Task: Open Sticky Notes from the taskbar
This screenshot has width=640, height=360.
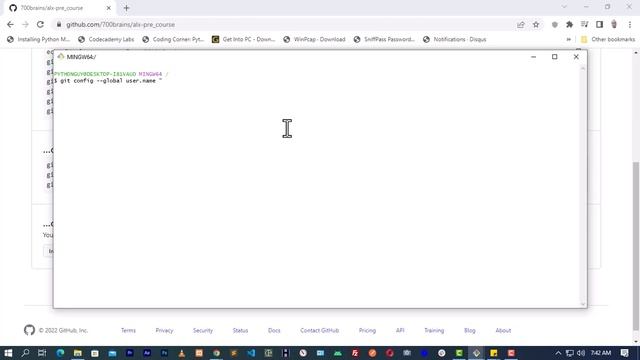Action: coord(494,353)
